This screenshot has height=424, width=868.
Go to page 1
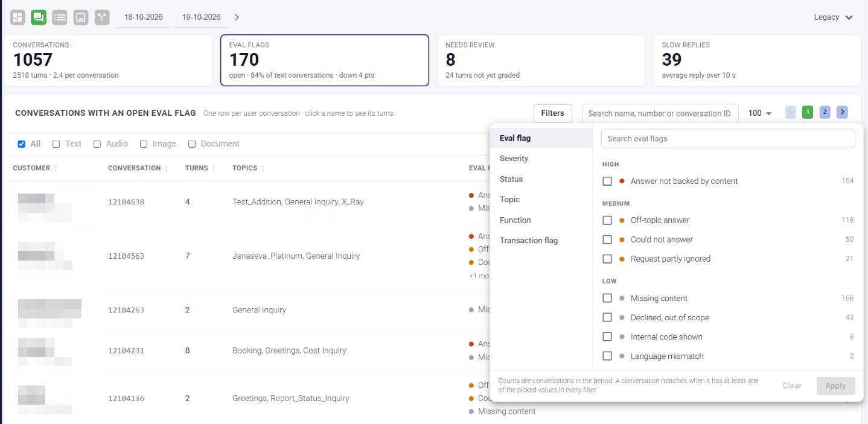coord(808,112)
